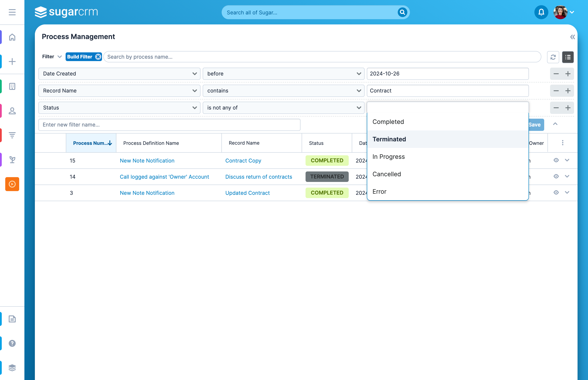This screenshot has height=380, width=588.
Task: Select Error from status options
Action: (x=448, y=192)
